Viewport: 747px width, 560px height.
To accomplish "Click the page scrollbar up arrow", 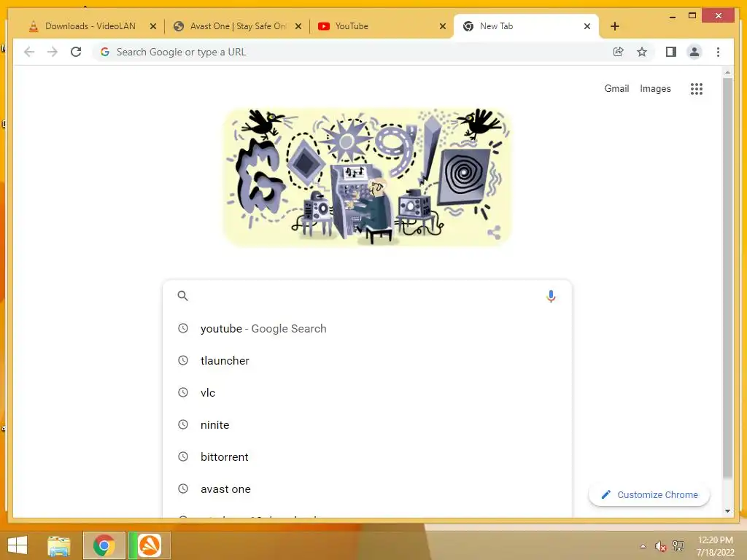I will coord(727,72).
